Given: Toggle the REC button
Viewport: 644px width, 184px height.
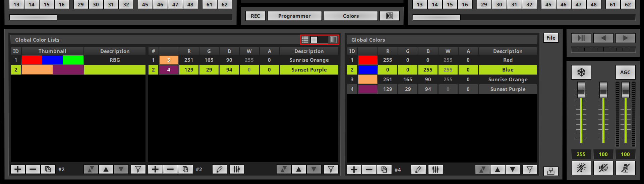Looking at the screenshot, I should [255, 16].
